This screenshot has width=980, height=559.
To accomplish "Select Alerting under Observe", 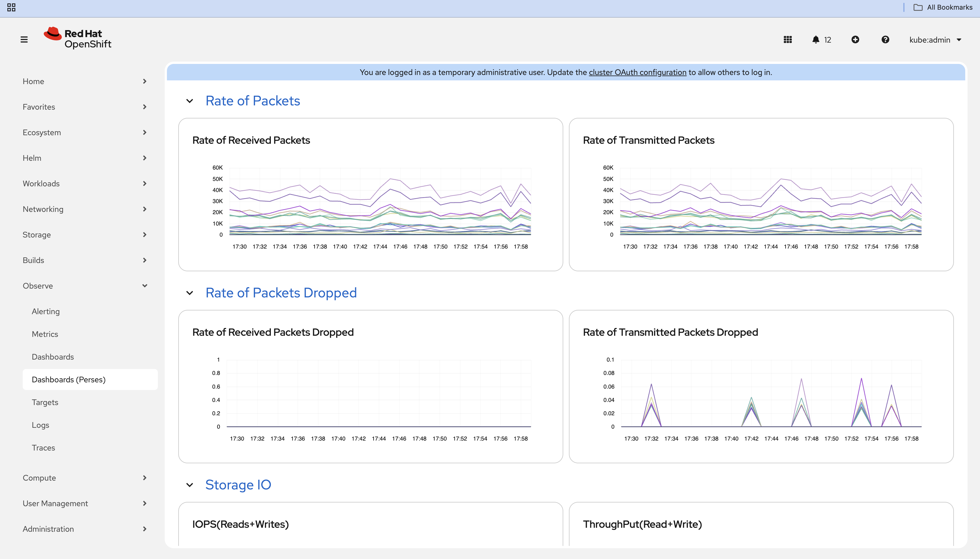I will [x=46, y=311].
